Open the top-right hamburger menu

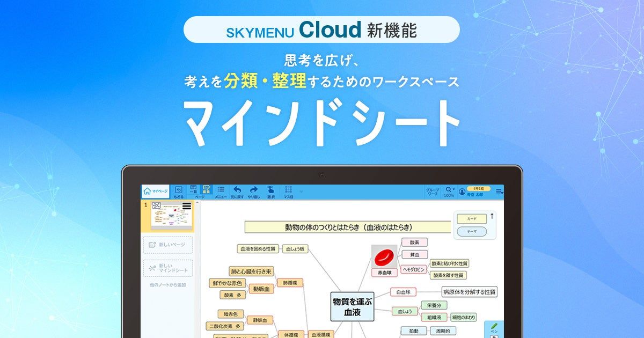pos(499,192)
